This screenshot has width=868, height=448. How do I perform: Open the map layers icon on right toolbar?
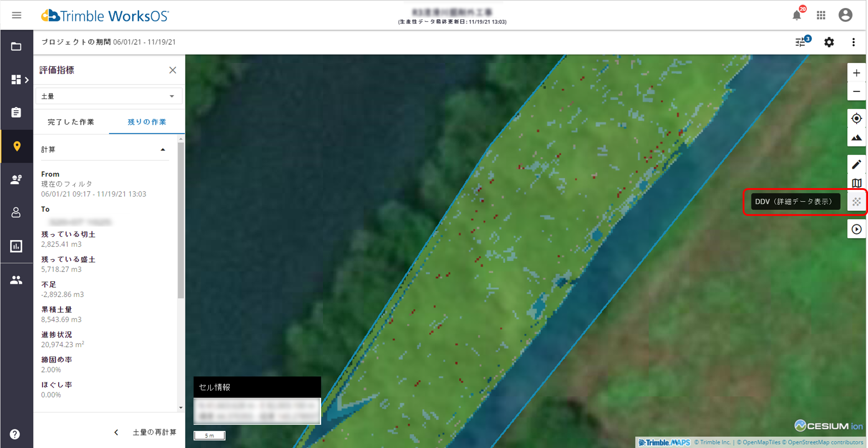tap(856, 183)
